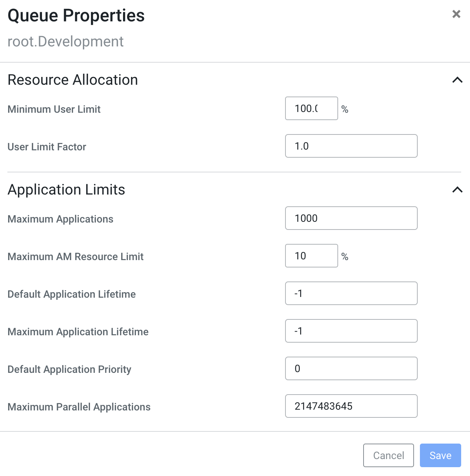Collapse the Application Limits section chevron
Viewport: 470px width, 476px height.
(457, 190)
